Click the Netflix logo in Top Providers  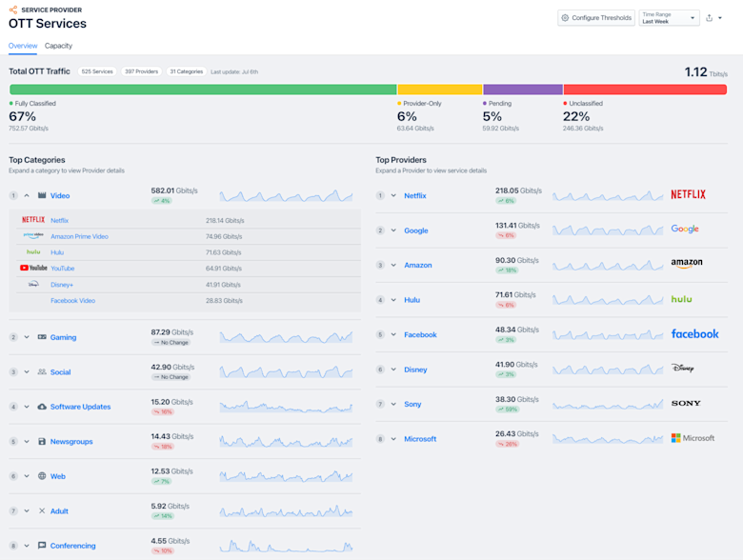point(688,194)
